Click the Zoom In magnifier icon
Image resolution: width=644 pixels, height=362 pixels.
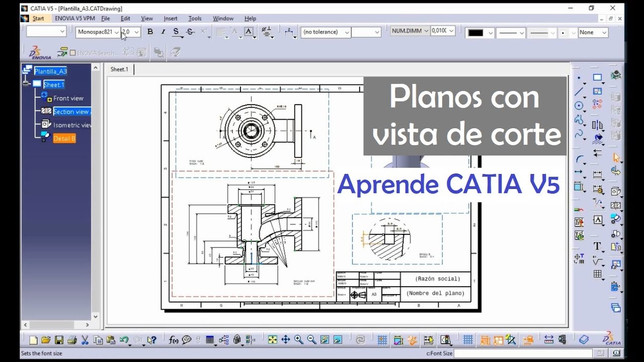(x=299, y=340)
